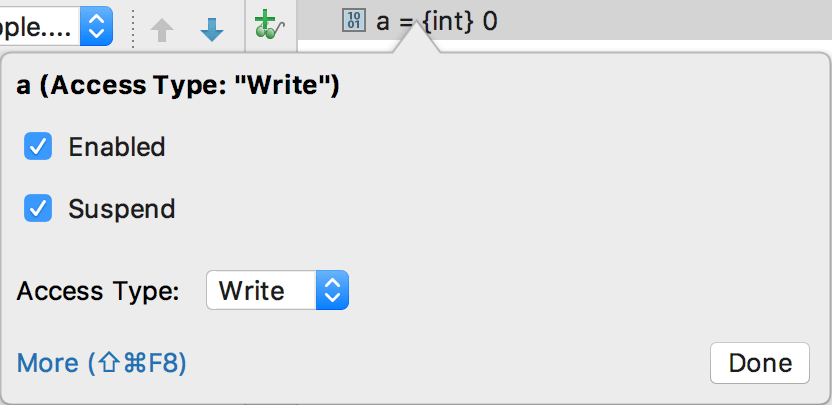Click the Access Type: label
Viewport: 832px width, 405px height.
click(x=98, y=291)
